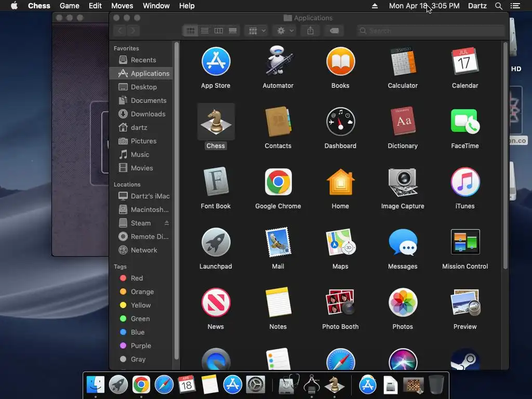The image size is (532, 399).
Task: Select Desktop in Finder sidebar
Action: click(x=141, y=87)
